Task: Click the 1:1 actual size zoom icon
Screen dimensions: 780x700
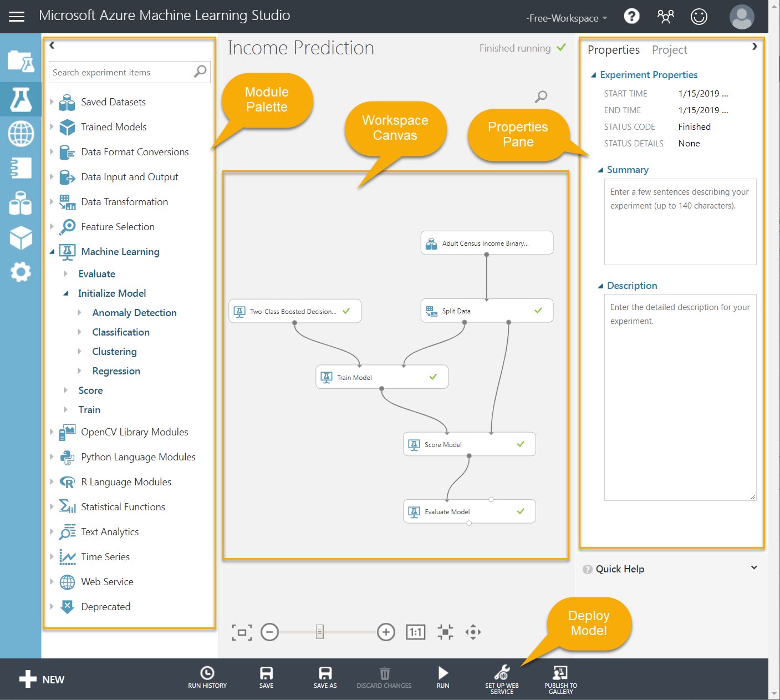Action: click(416, 632)
